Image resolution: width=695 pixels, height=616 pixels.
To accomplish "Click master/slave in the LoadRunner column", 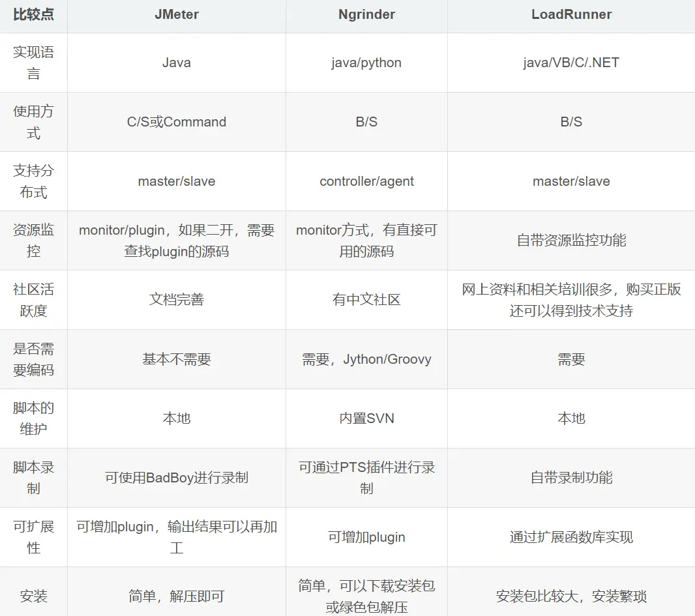I will pyautogui.click(x=571, y=181).
